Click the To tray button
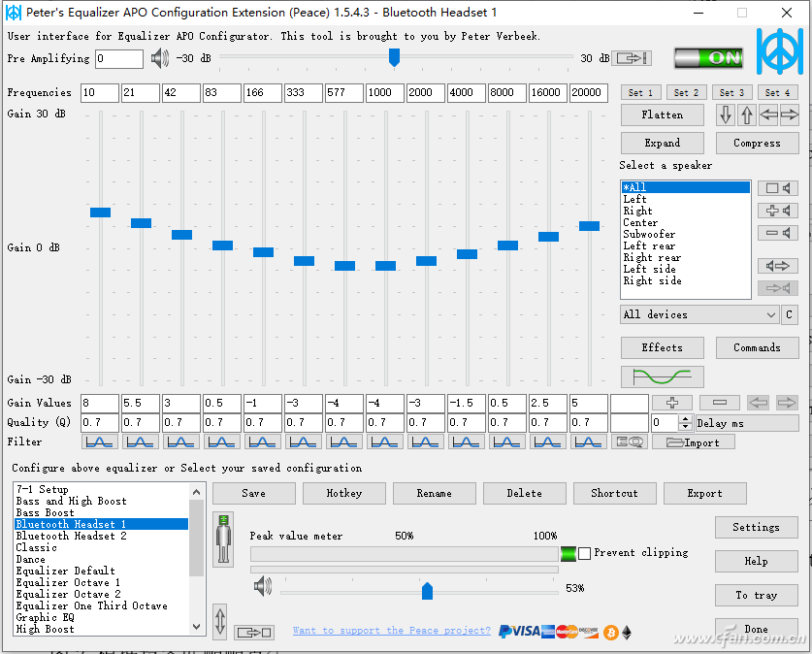The image size is (812, 654). click(x=756, y=596)
